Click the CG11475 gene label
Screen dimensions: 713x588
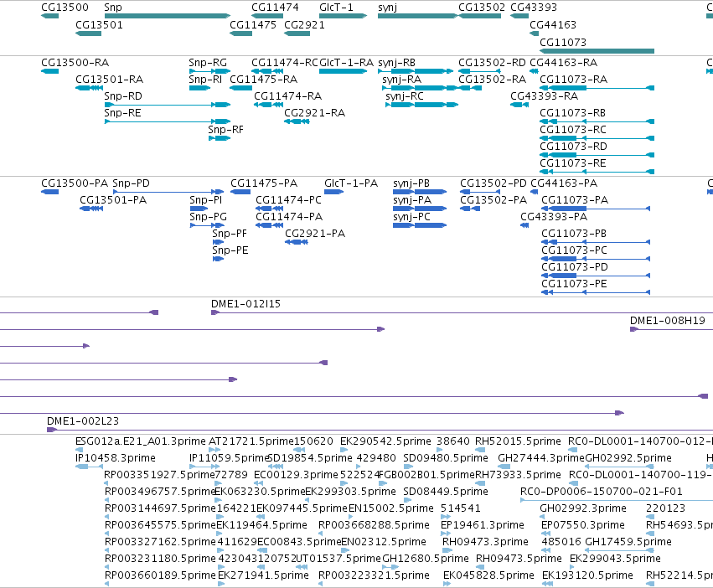pos(253,24)
